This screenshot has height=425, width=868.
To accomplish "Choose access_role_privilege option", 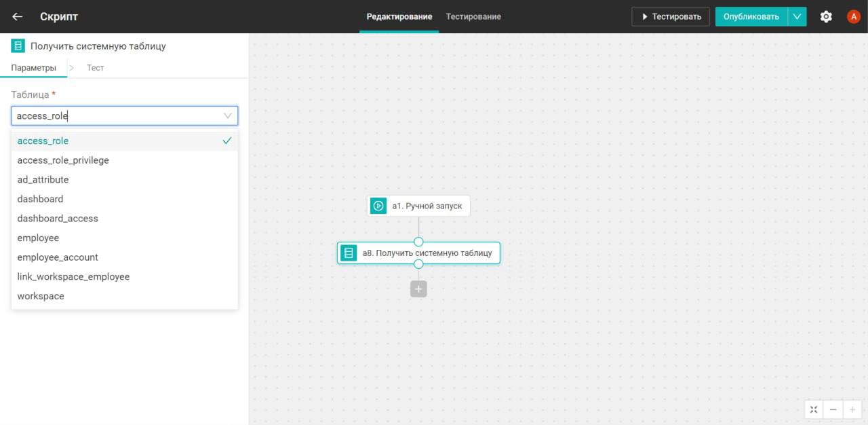I will coord(125,160).
